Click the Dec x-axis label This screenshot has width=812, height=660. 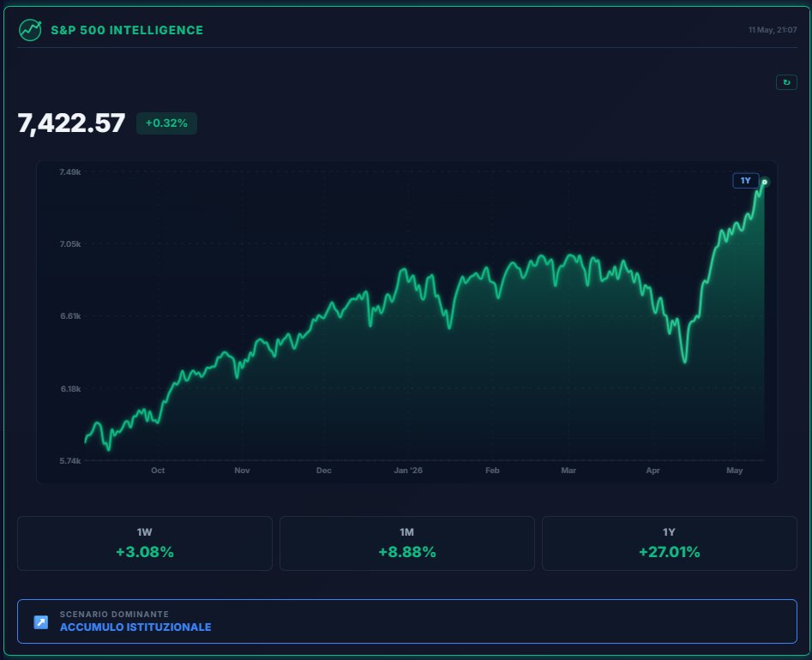point(323,470)
